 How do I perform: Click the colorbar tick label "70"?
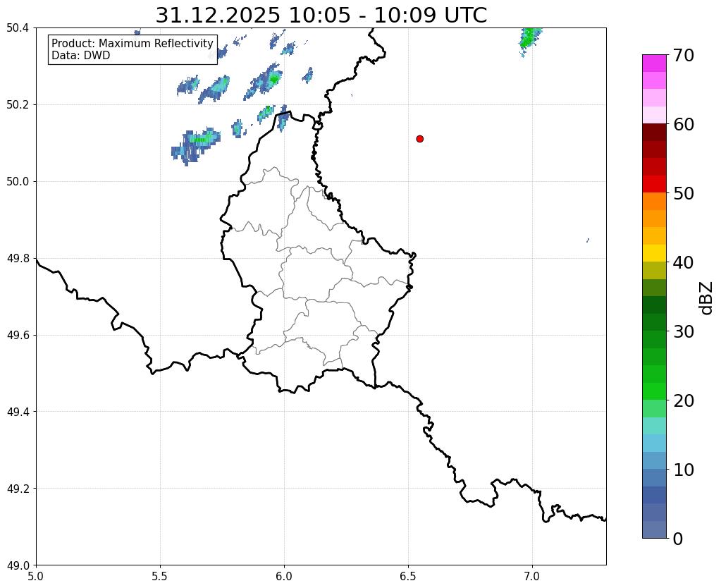[684, 55]
